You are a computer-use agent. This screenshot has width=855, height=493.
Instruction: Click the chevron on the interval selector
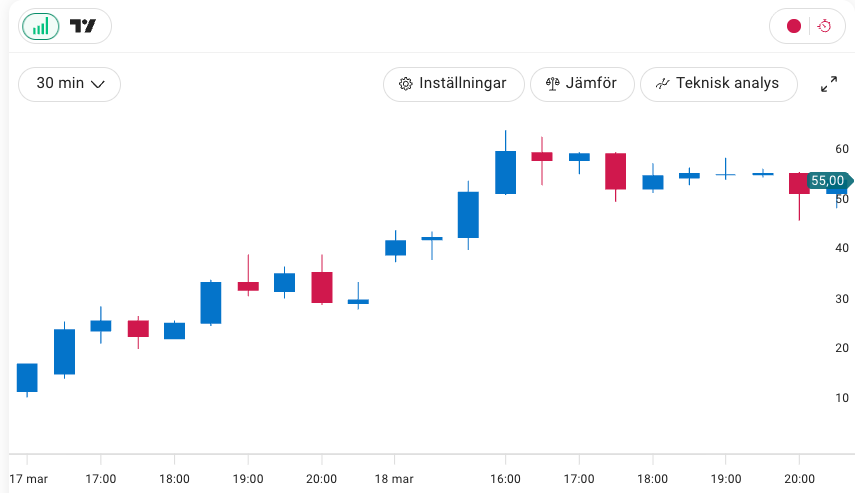click(x=98, y=85)
